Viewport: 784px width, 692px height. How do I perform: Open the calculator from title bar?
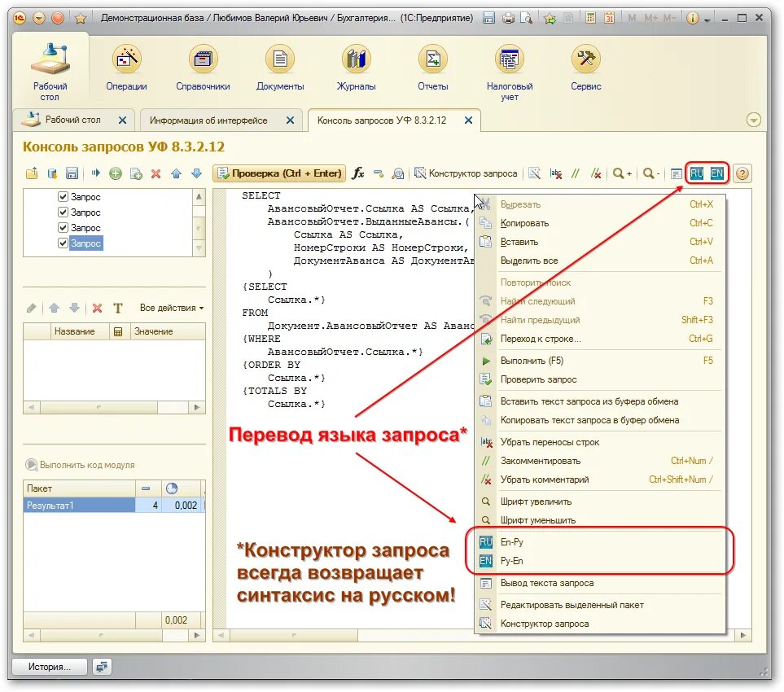pyautogui.click(x=591, y=18)
